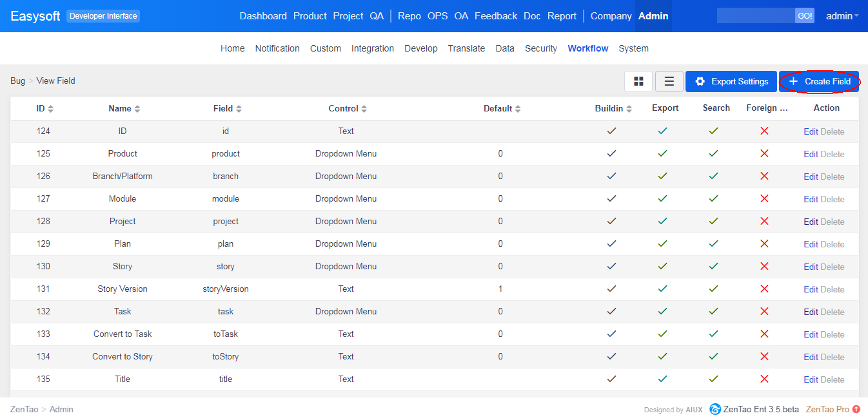Click the ID column sort icon

point(51,109)
